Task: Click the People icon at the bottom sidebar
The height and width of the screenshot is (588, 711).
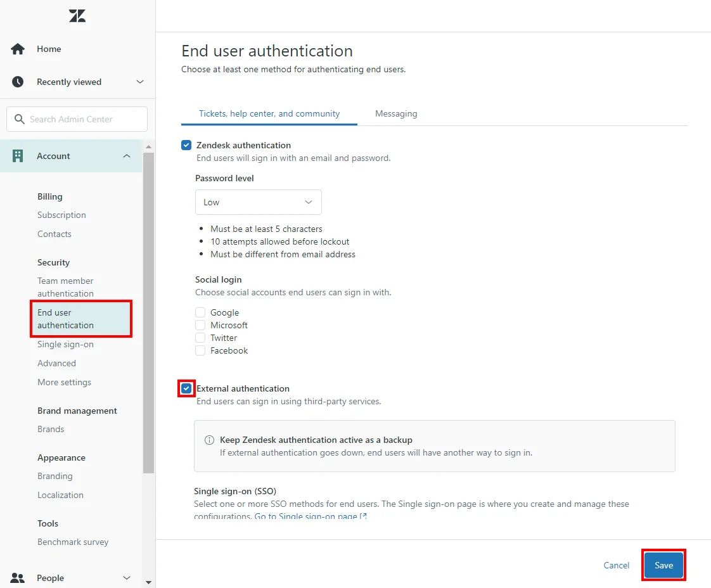Action: click(18, 577)
